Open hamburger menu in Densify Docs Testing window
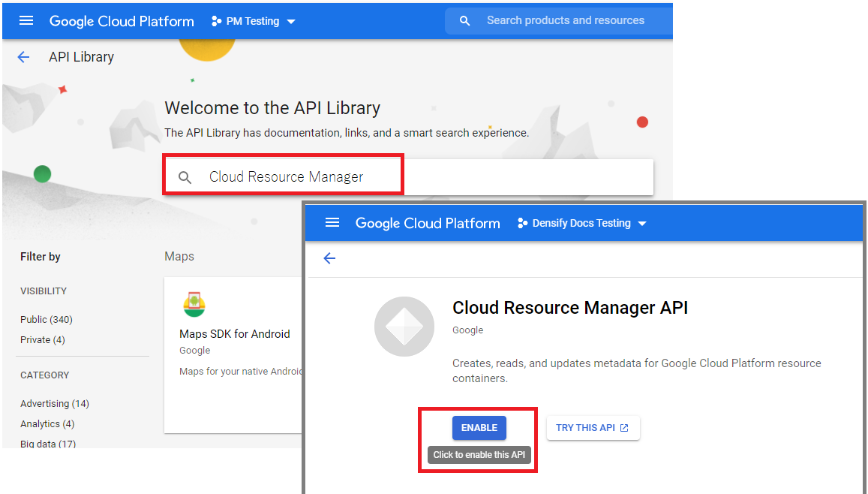Image resolution: width=868 pixels, height=494 pixels. coord(332,223)
